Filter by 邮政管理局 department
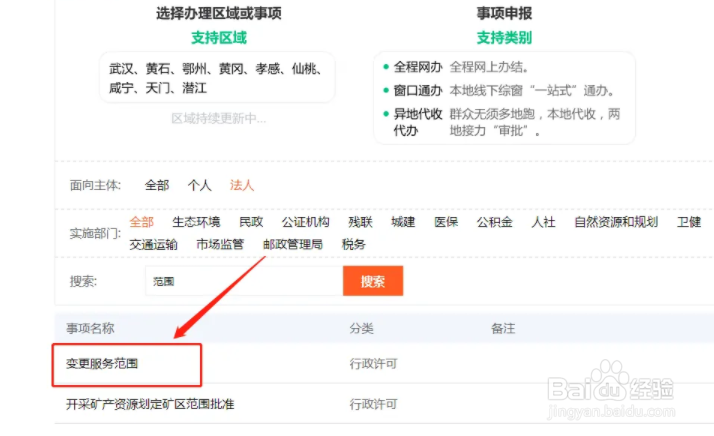The height and width of the screenshot is (436, 714). (293, 245)
